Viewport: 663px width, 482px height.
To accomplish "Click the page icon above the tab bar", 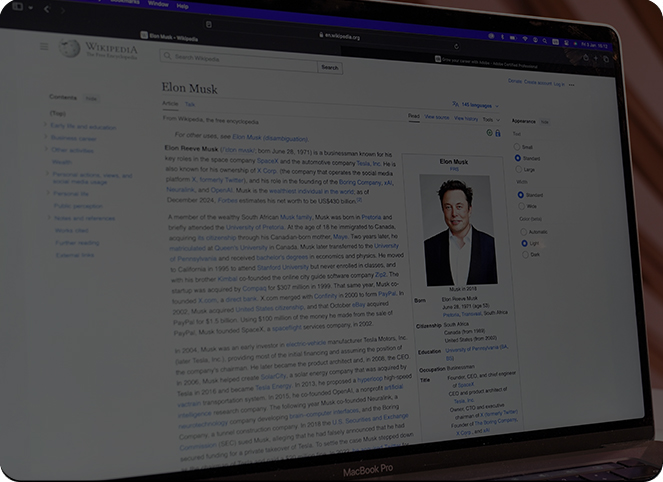I will click(x=208, y=25).
